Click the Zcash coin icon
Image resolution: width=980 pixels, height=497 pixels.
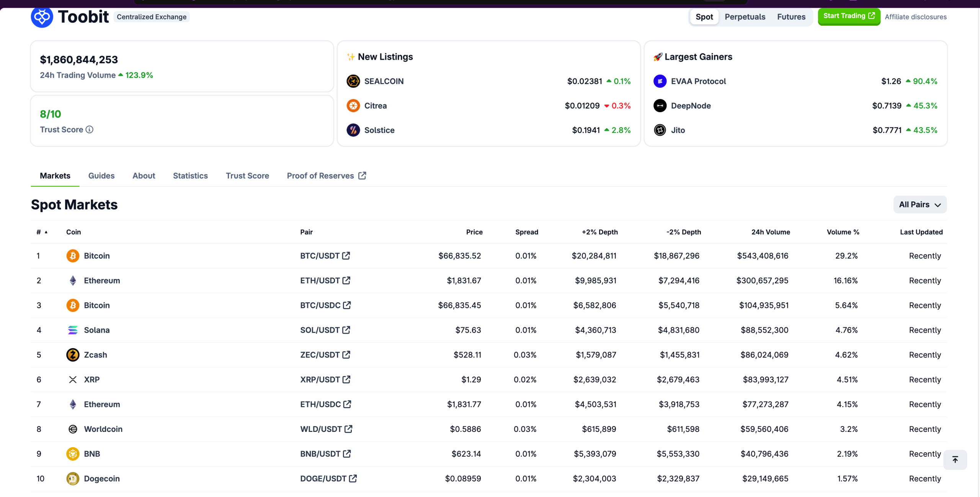tap(73, 355)
